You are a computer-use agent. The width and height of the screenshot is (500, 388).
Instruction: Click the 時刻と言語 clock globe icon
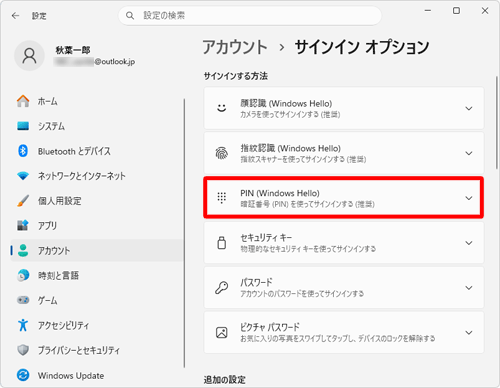point(23,275)
